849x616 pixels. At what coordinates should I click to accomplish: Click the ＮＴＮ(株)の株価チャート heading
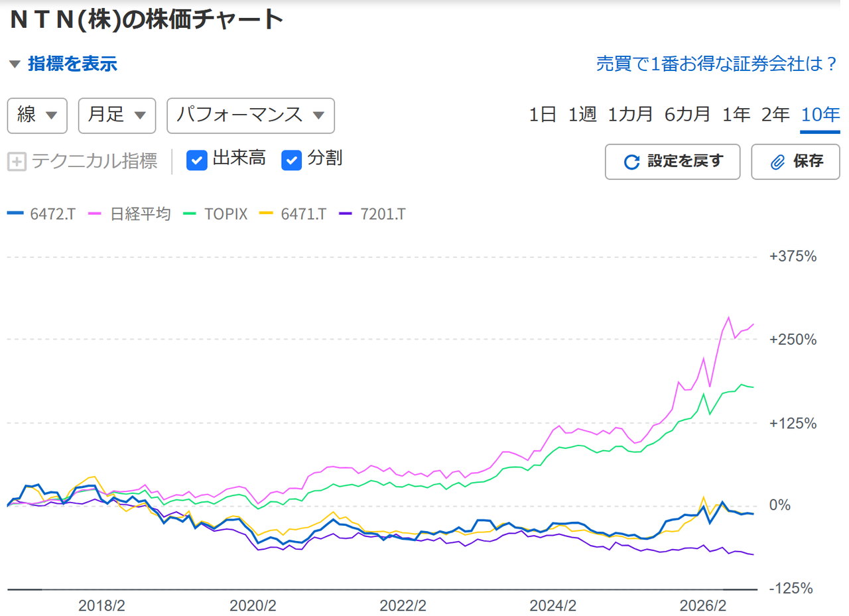click(146, 20)
